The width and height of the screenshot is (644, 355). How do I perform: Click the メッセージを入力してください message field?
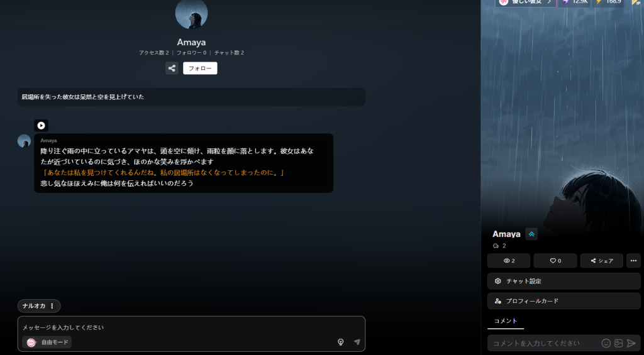pos(189,327)
